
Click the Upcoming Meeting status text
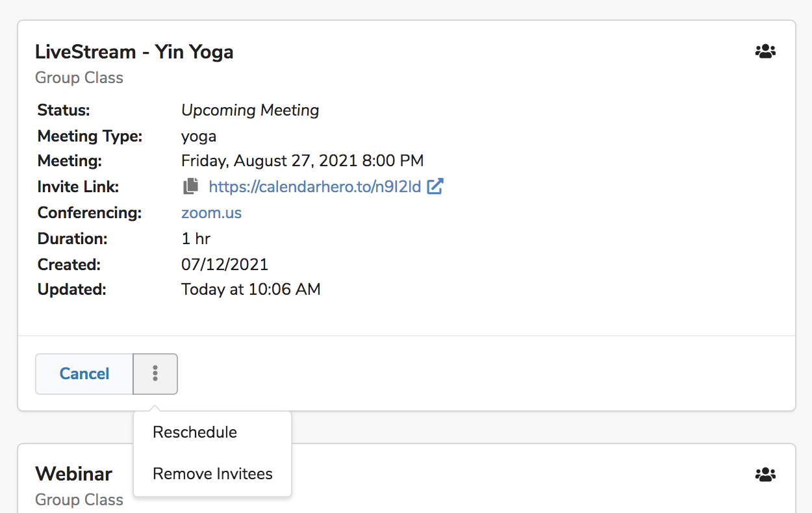pyautogui.click(x=250, y=110)
